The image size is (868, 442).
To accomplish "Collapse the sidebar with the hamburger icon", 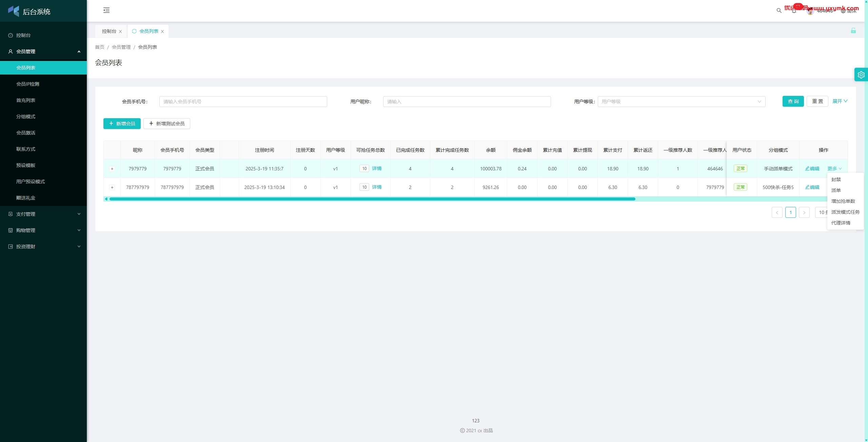I will tap(106, 10).
